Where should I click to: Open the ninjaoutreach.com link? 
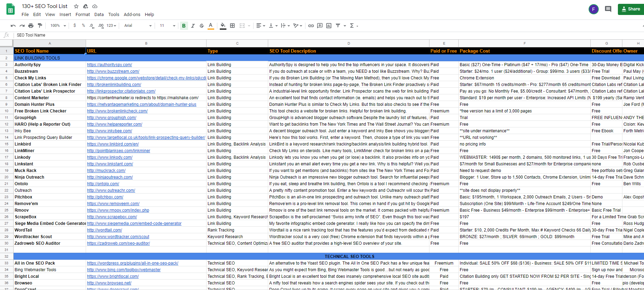point(110,177)
